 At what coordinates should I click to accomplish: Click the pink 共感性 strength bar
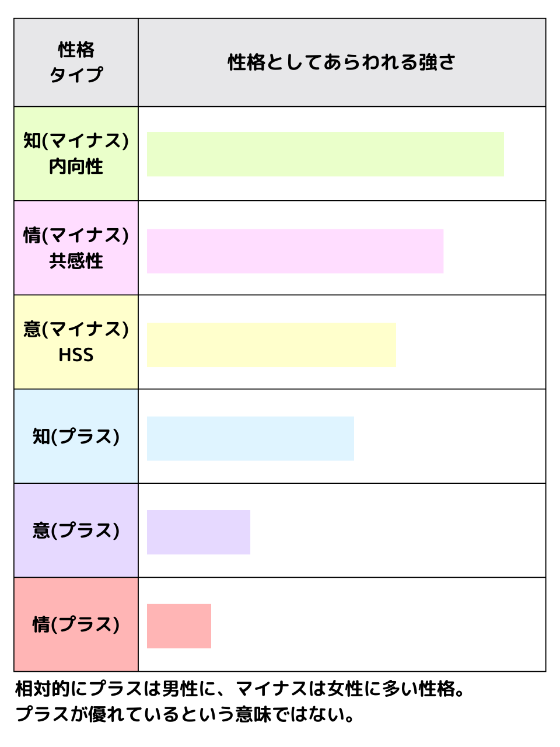click(x=295, y=251)
